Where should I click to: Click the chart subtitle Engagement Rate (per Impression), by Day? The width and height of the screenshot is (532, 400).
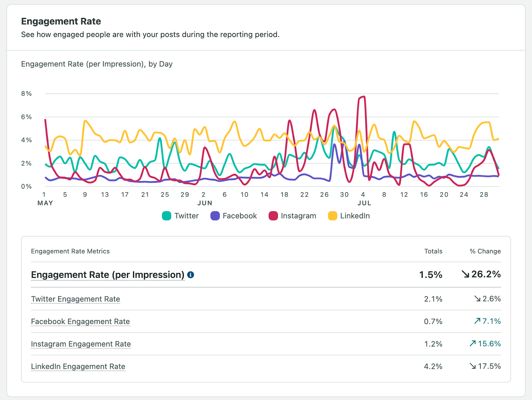[97, 64]
